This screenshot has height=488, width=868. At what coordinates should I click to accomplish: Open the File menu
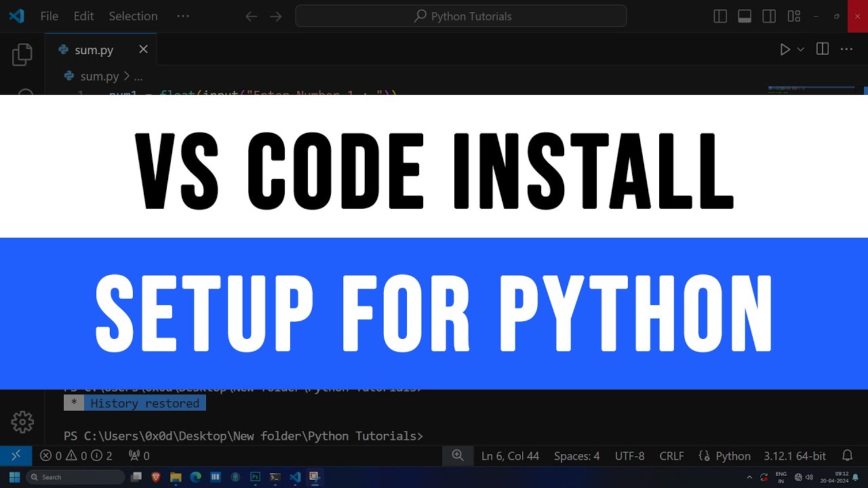pyautogui.click(x=50, y=16)
